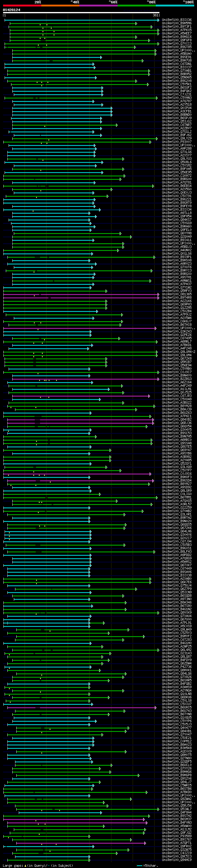Select hit label UniRef100_Q9LW49

177,629
